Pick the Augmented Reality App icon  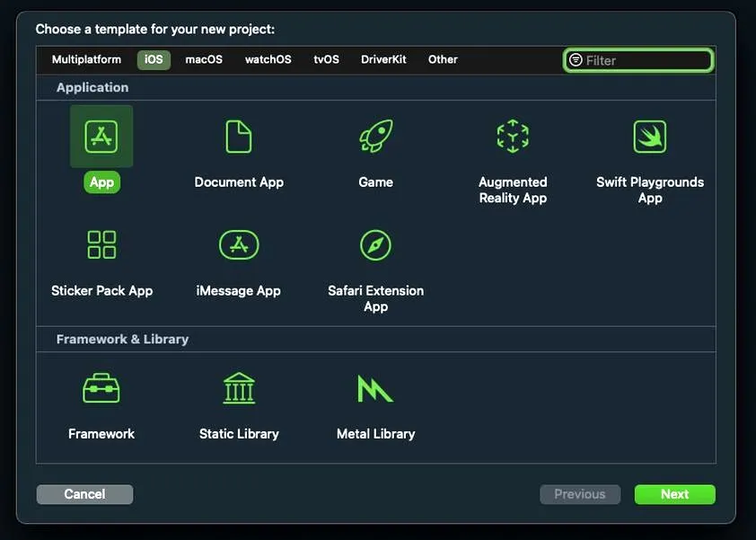coord(513,136)
